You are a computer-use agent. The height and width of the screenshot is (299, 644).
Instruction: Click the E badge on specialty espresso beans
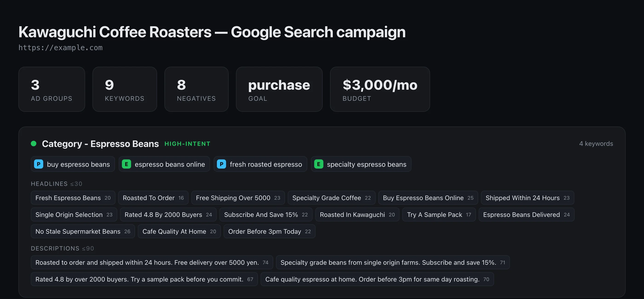click(319, 164)
